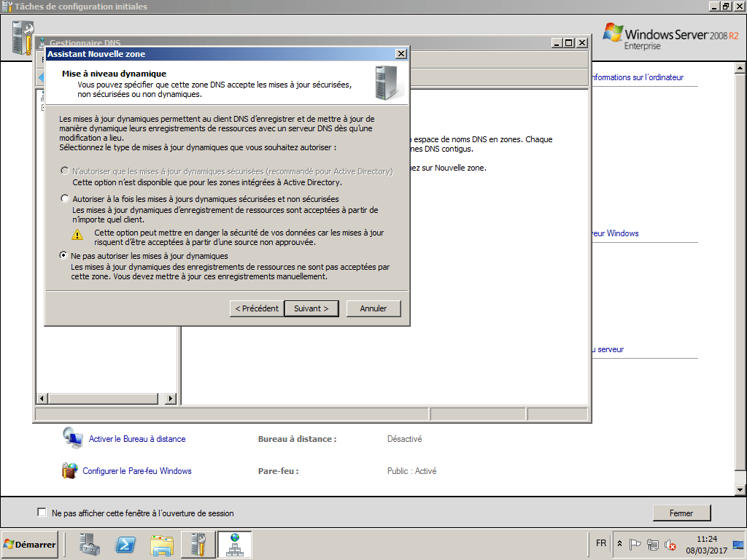
Task: Cancel the wizard with Annuler
Action: click(x=373, y=308)
